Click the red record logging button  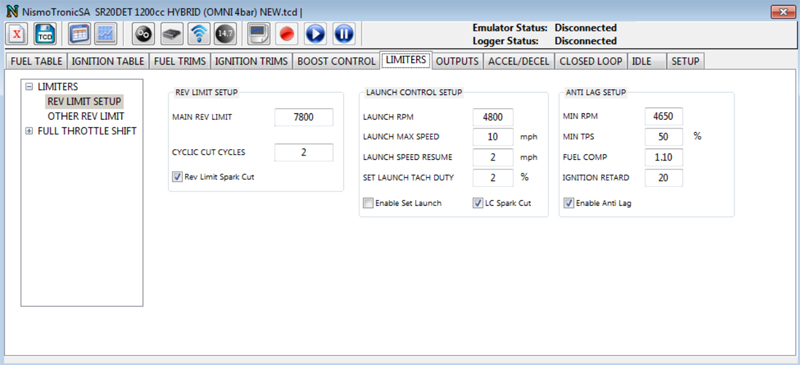(x=287, y=34)
